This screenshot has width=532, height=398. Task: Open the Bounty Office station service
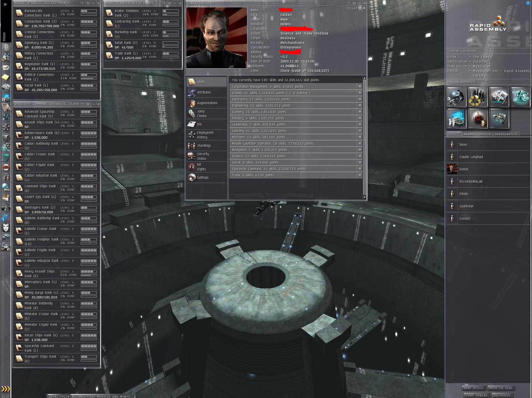[x=478, y=118]
